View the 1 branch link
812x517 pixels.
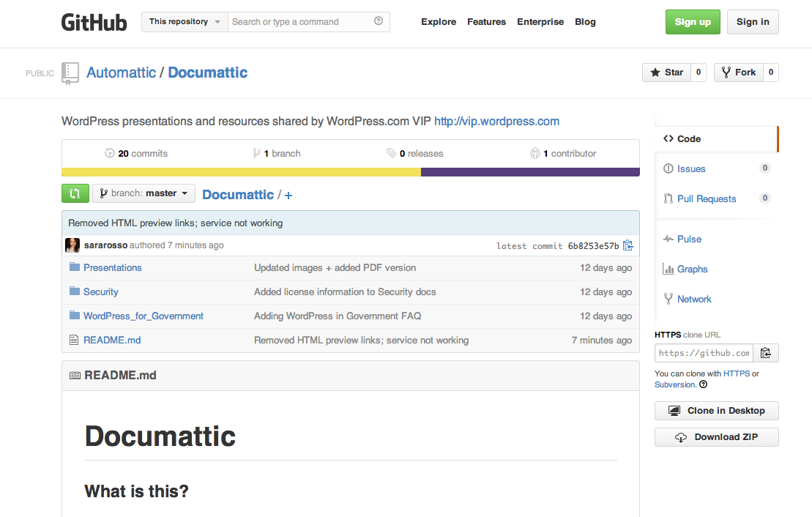pos(277,153)
